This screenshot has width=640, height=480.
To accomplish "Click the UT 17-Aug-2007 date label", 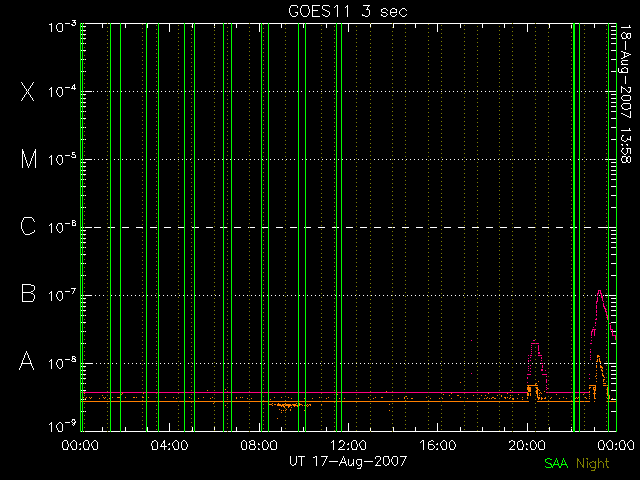I will point(348,461).
